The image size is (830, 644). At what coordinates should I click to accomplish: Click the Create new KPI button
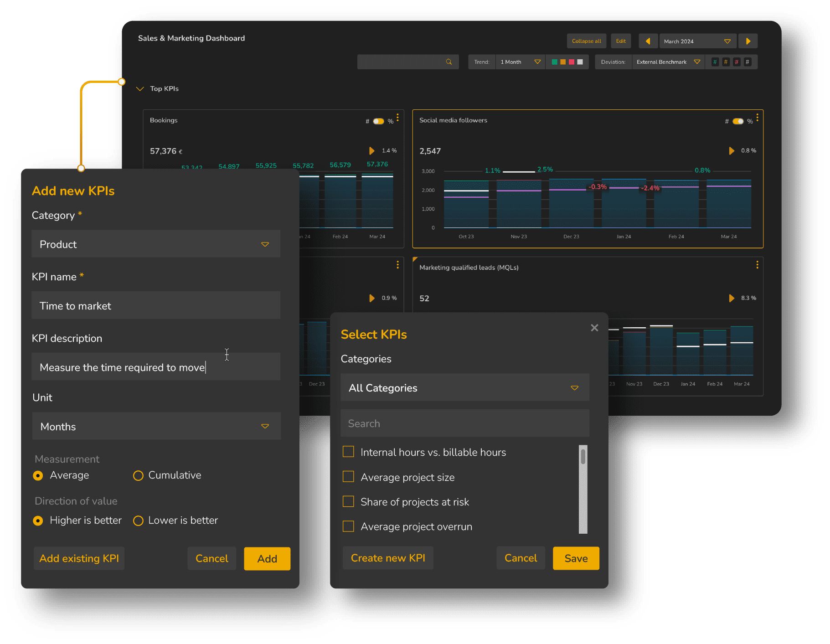388,558
